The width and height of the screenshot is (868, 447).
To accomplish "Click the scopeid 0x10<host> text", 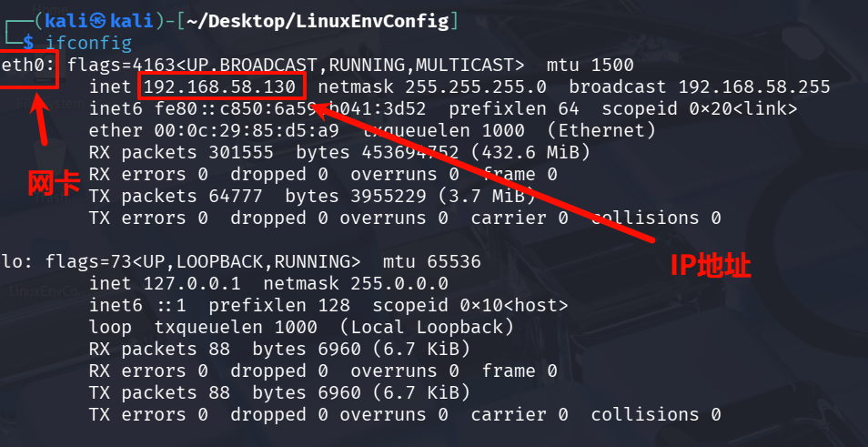I will [469, 305].
